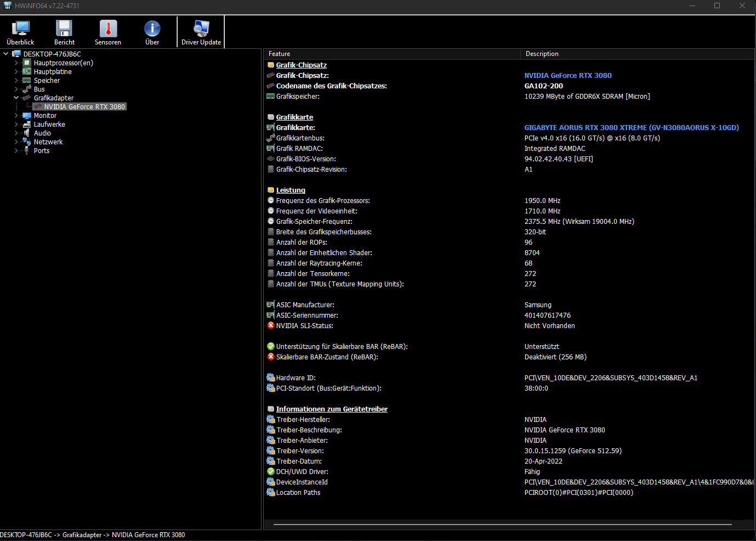Viewport: 756px width, 541px height.
Task: Open the GIGABYTE AORUS RTX 3080 XTREME link
Action: pos(632,128)
